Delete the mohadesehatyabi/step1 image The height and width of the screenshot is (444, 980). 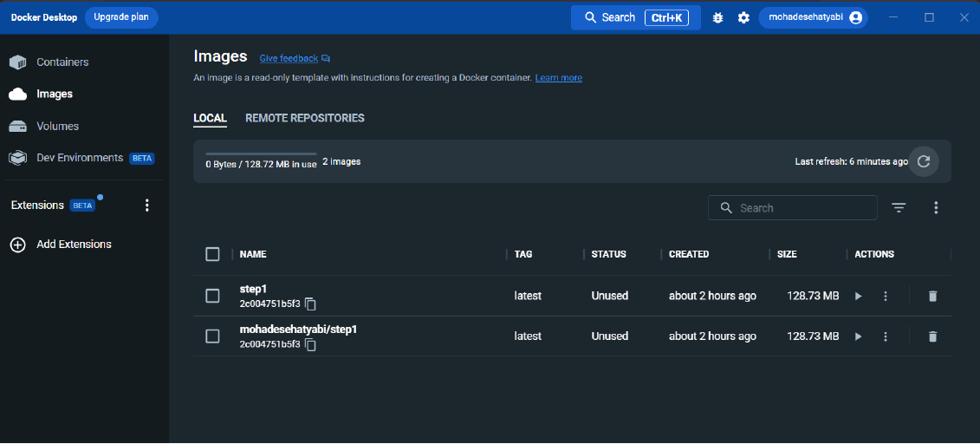(932, 336)
